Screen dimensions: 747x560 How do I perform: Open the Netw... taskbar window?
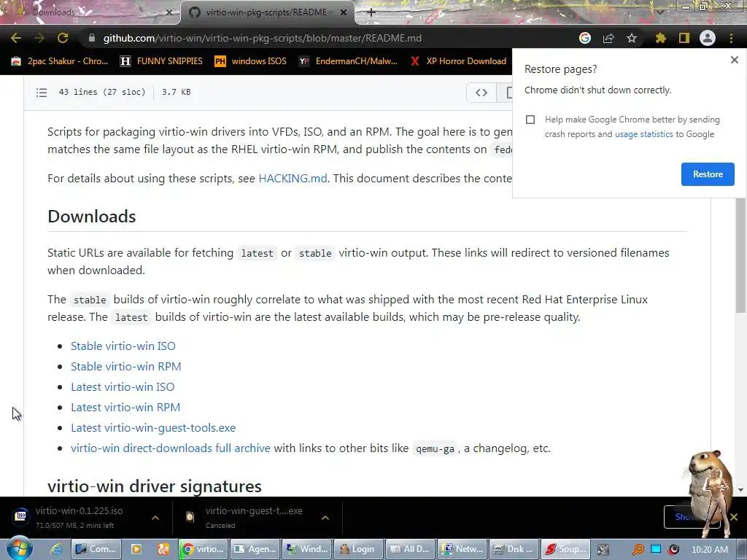(x=462, y=549)
